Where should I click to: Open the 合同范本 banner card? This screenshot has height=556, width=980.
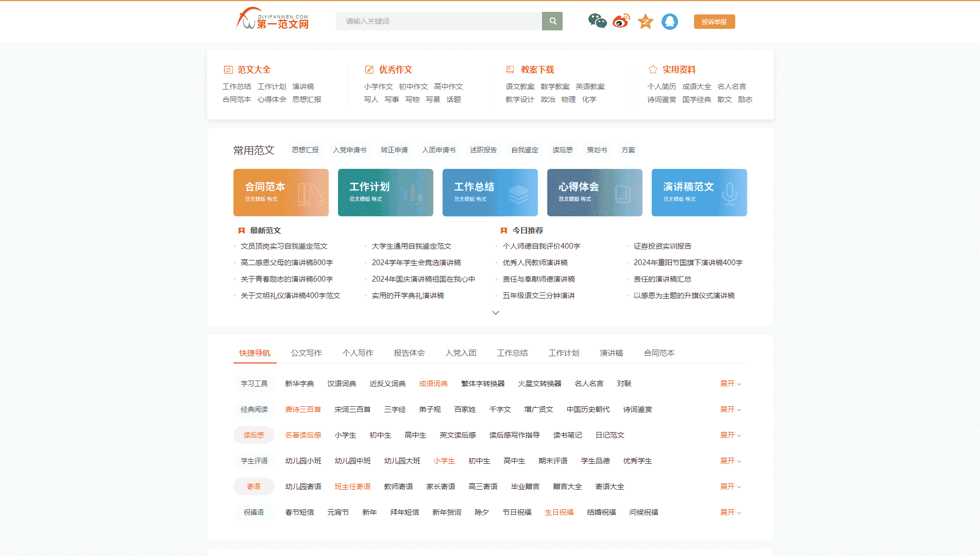(281, 193)
